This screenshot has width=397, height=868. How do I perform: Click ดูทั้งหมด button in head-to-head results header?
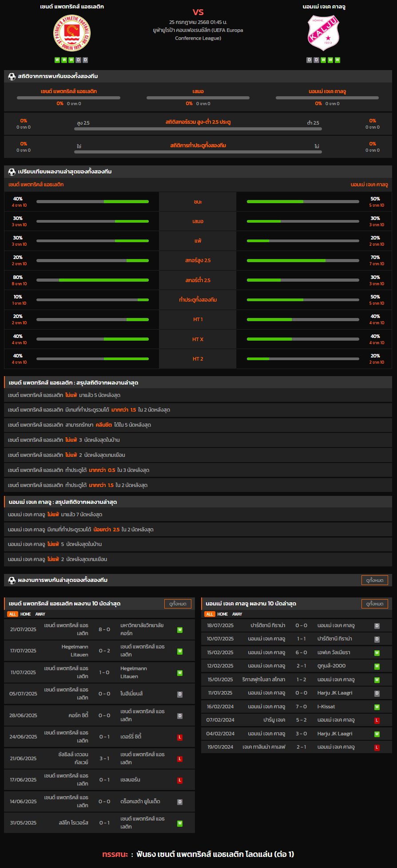pyautogui.click(x=375, y=580)
